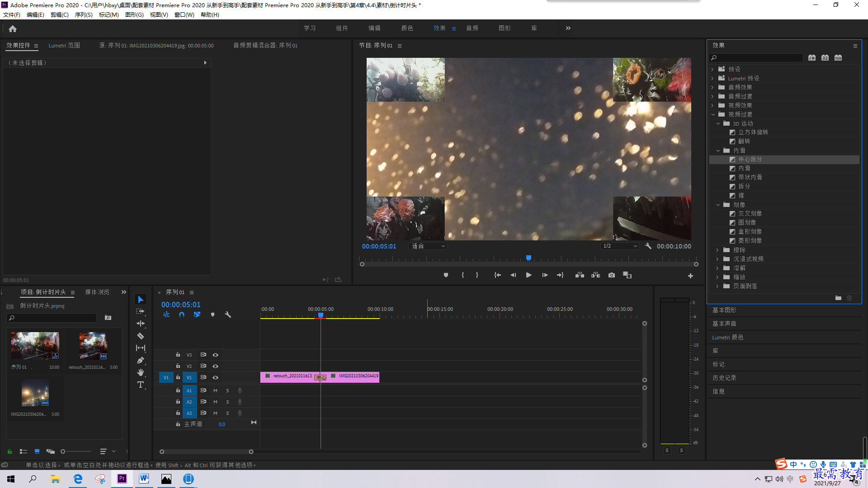Collapse the 内滑 folder
This screenshot has width=868, height=488.
click(718, 151)
